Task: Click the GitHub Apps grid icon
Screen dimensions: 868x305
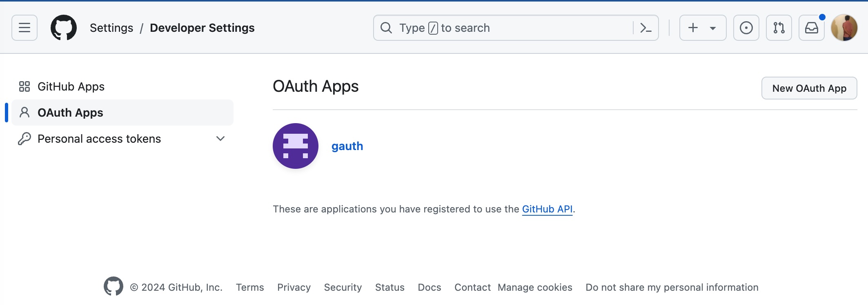Action: click(x=24, y=86)
